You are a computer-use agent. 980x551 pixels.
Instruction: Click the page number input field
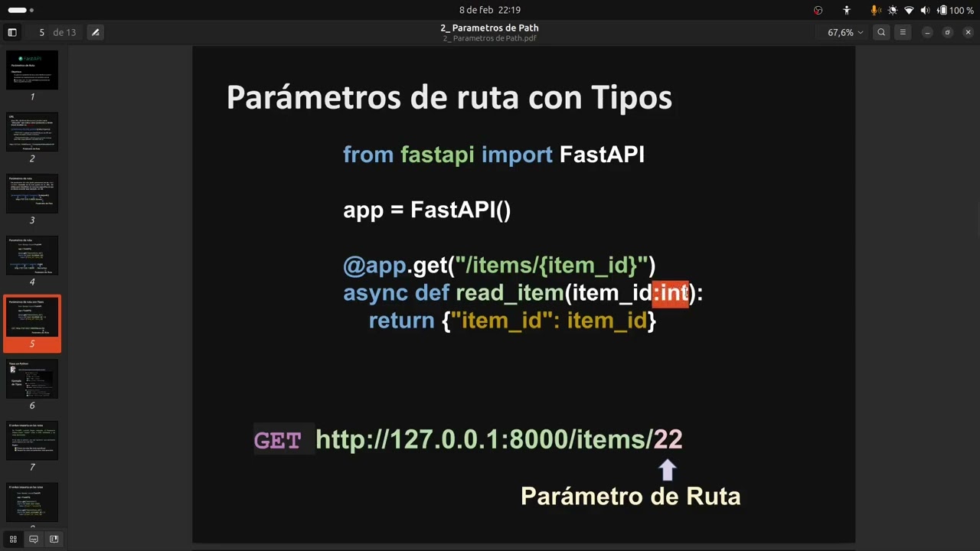42,32
